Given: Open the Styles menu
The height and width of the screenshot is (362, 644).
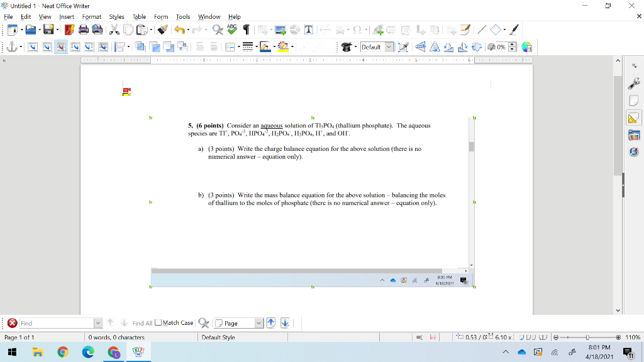Looking at the screenshot, I should click(116, 17).
